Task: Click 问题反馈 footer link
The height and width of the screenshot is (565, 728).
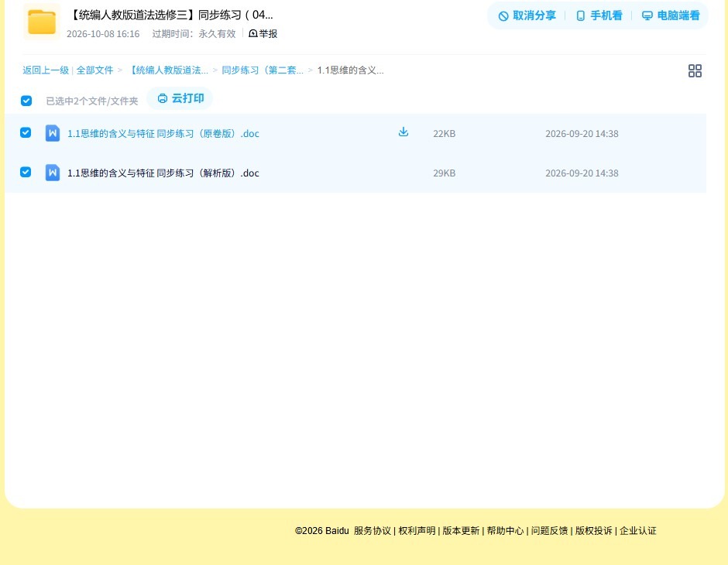Action: (549, 531)
